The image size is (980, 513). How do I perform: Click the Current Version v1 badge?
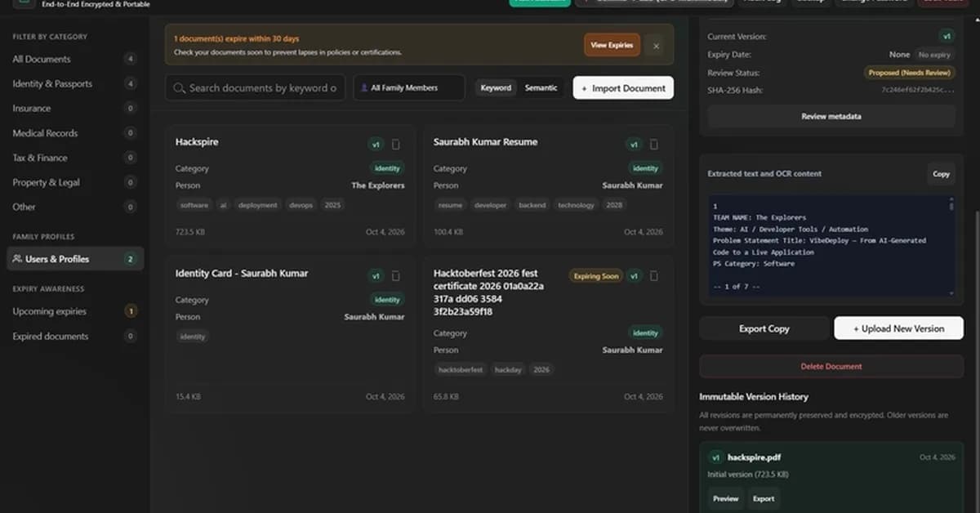pyautogui.click(x=947, y=37)
